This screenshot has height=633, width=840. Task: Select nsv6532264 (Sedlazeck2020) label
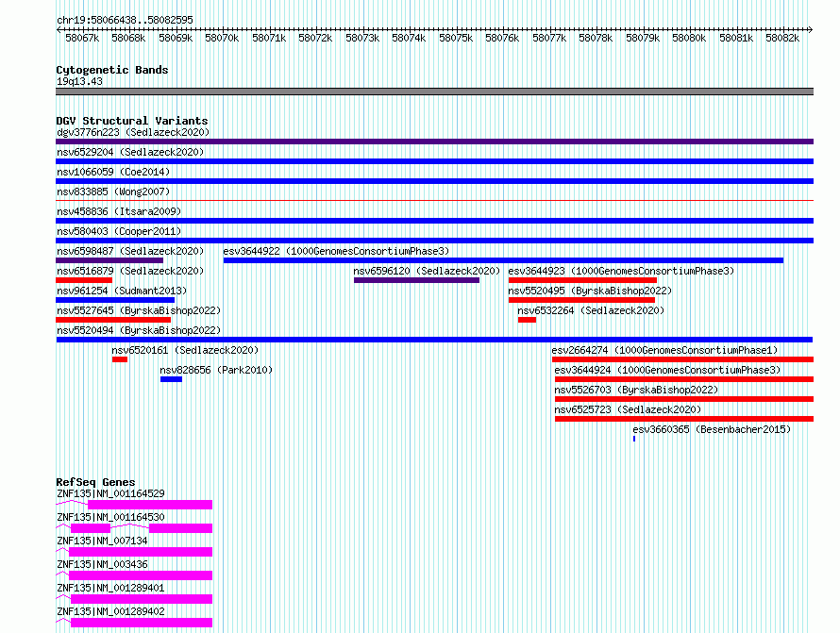coord(591,310)
